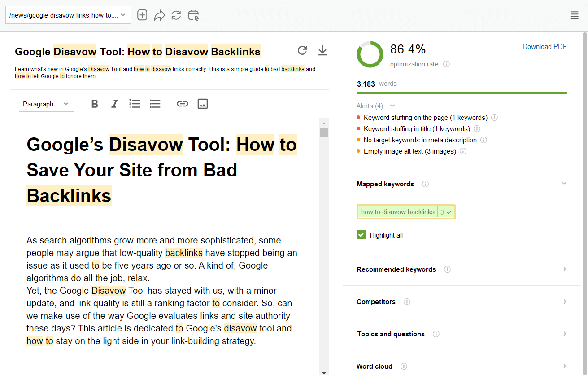The image size is (588, 375).
Task: Click info icon for empty image alt text
Action: tap(463, 151)
